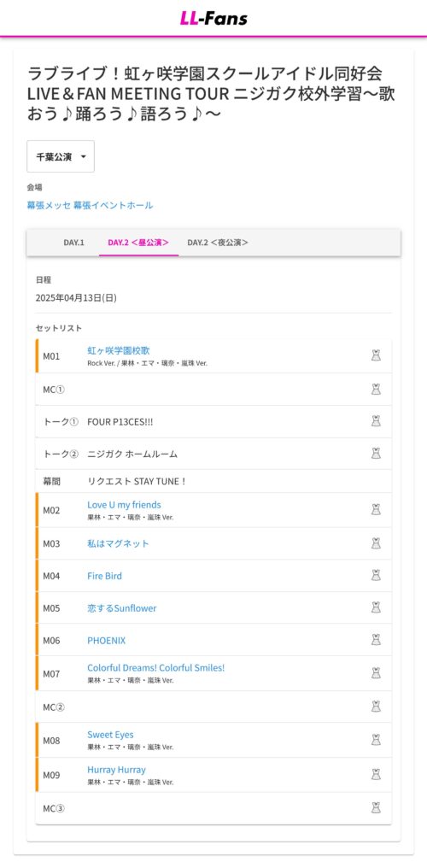The width and height of the screenshot is (427, 868).
Task: Open the 私はマグネット song link
Action: pyautogui.click(x=119, y=543)
